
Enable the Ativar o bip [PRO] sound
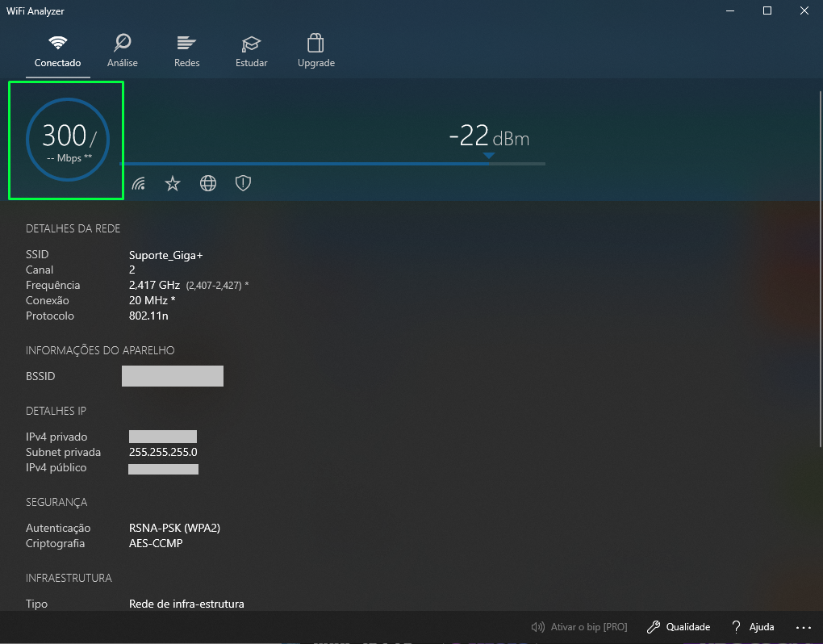click(x=579, y=627)
